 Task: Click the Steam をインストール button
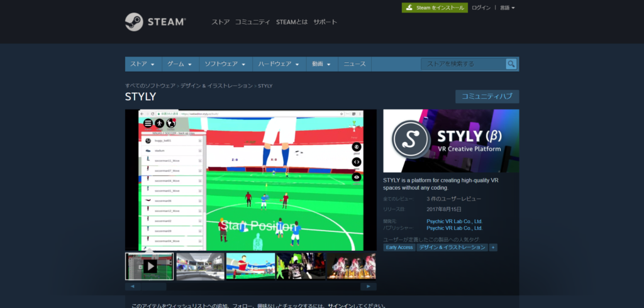coord(435,8)
